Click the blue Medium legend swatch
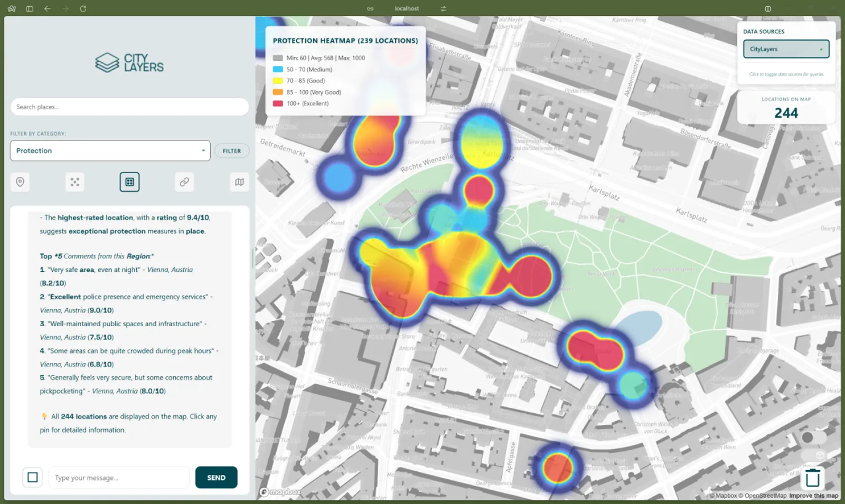 coord(278,69)
